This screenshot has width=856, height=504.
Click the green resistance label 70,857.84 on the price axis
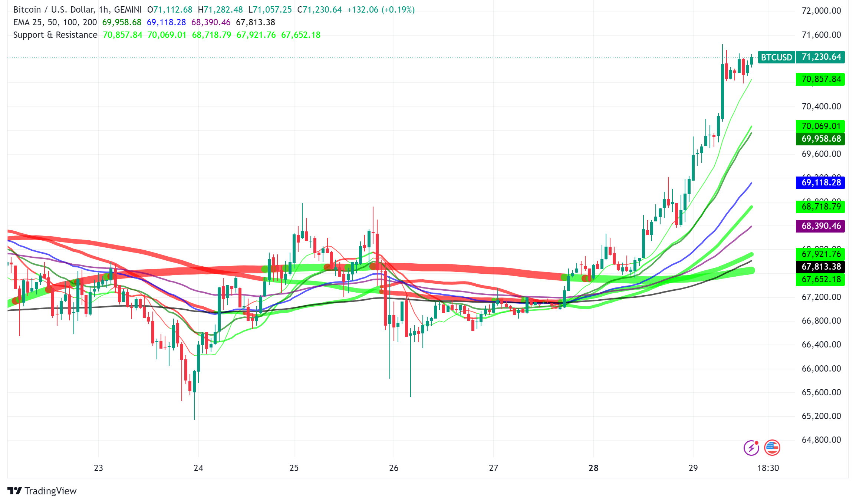point(820,79)
